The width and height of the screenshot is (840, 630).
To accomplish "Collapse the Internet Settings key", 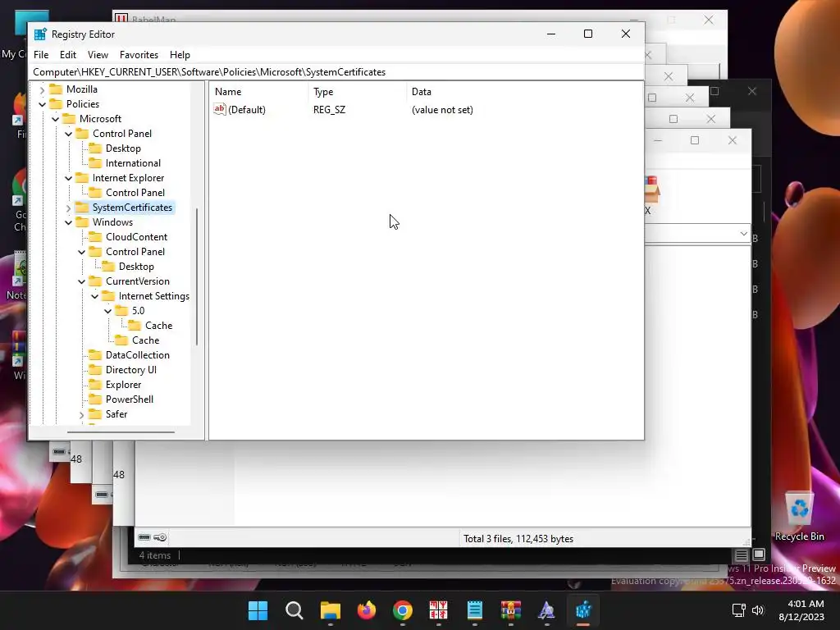I will click(x=95, y=296).
